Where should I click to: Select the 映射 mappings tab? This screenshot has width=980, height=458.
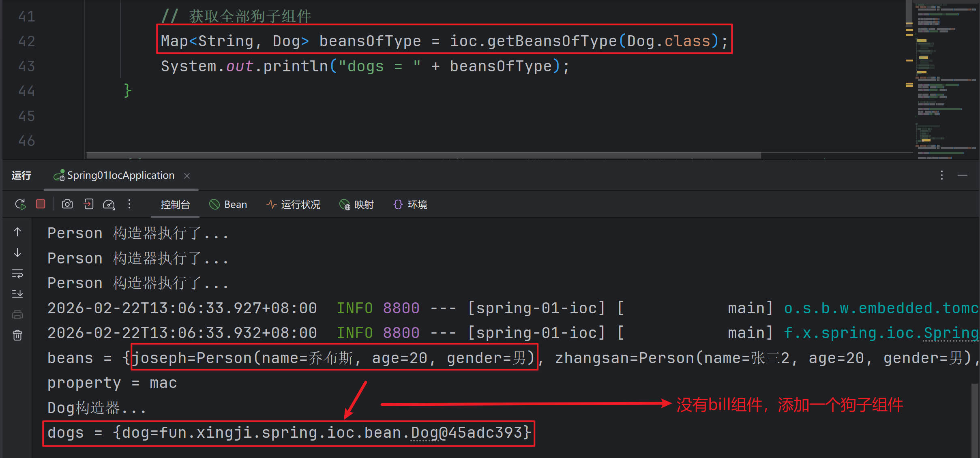[356, 205]
